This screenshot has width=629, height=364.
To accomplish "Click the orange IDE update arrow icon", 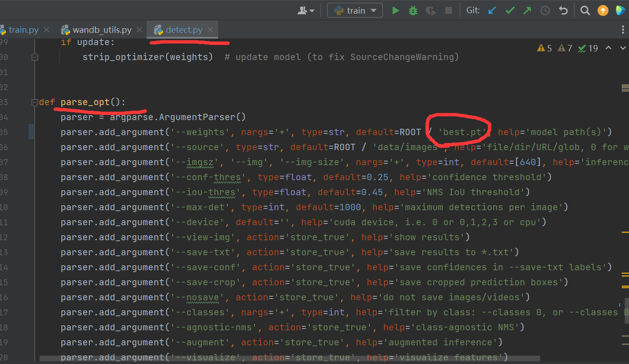I will coord(603,10).
